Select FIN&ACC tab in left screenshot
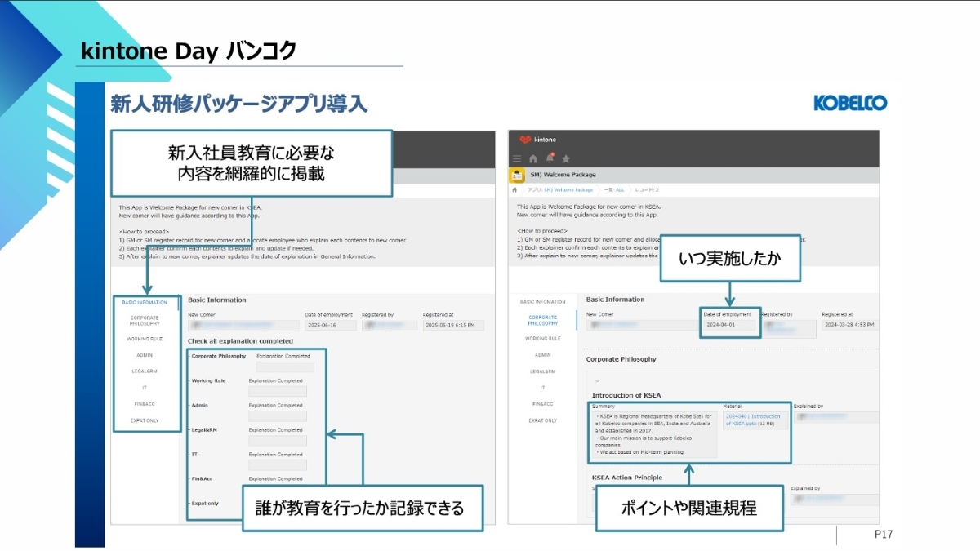This screenshot has width=980, height=551. pyautogui.click(x=145, y=404)
